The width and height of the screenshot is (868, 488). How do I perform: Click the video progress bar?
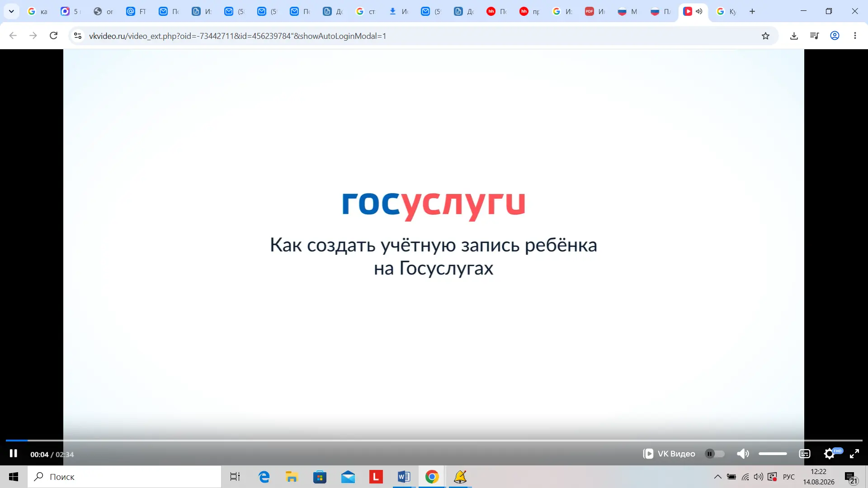(x=434, y=440)
